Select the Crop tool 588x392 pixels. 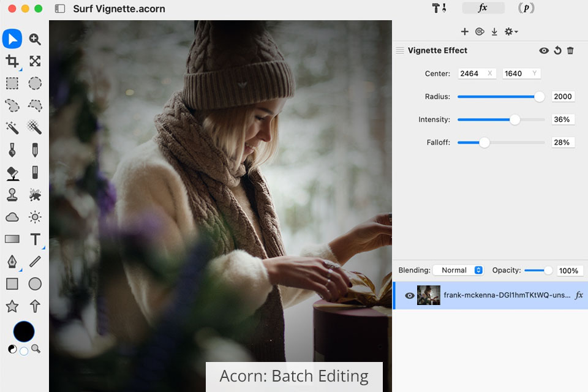tap(12, 61)
